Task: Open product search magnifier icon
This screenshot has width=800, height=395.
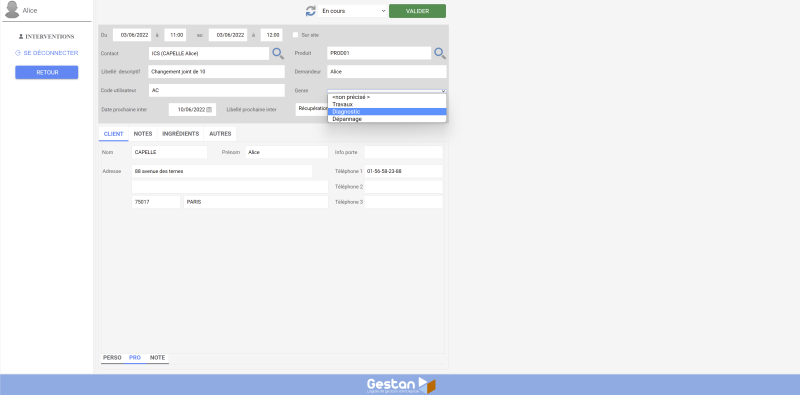Action: (x=440, y=53)
